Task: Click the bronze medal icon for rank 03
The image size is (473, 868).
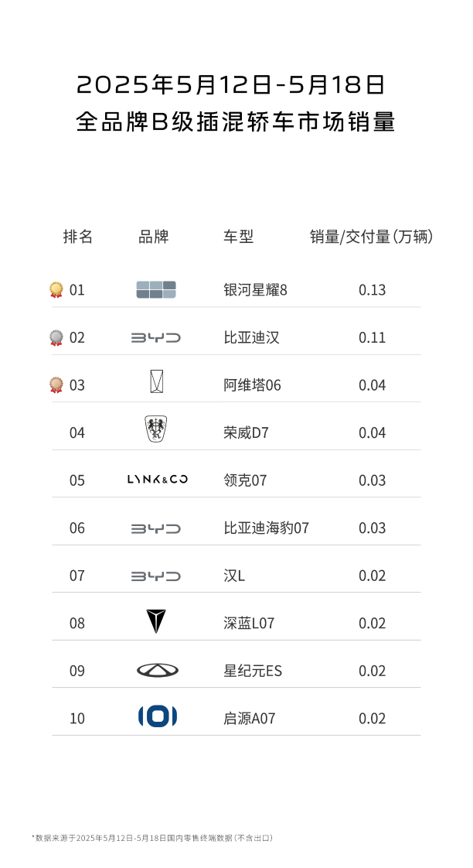Action: pyautogui.click(x=56, y=384)
